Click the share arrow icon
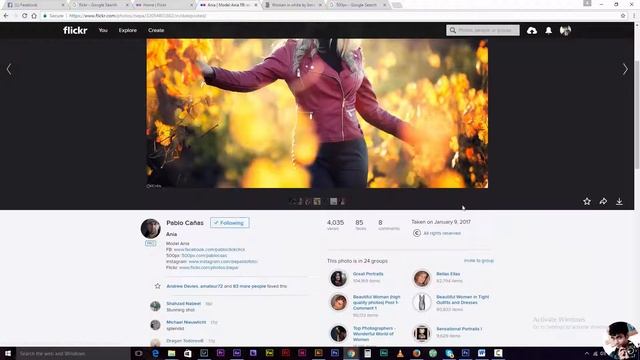The width and height of the screenshot is (640, 360). pyautogui.click(x=603, y=201)
